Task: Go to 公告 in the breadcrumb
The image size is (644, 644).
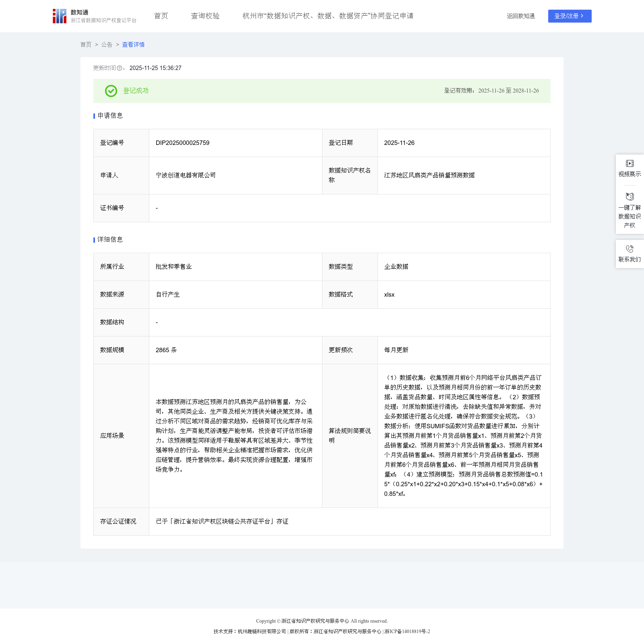Action: coord(107,45)
